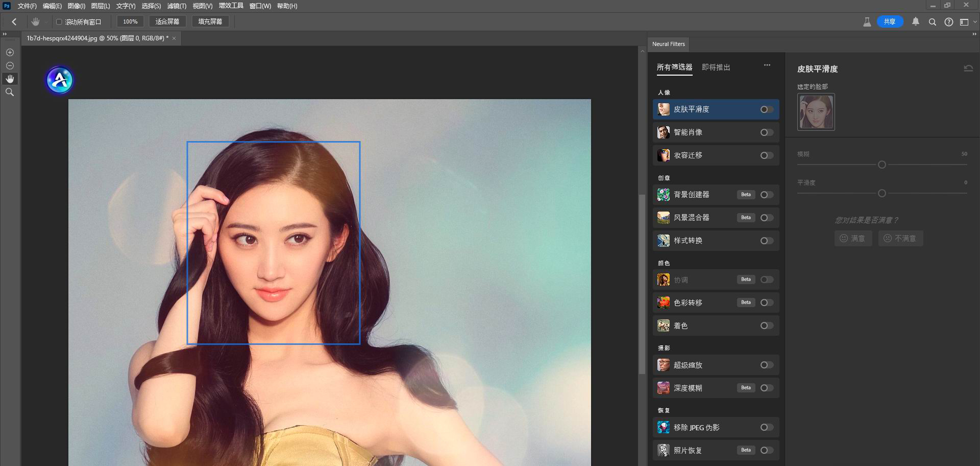Toggle the 照片恢复 filter switch

[767, 450]
